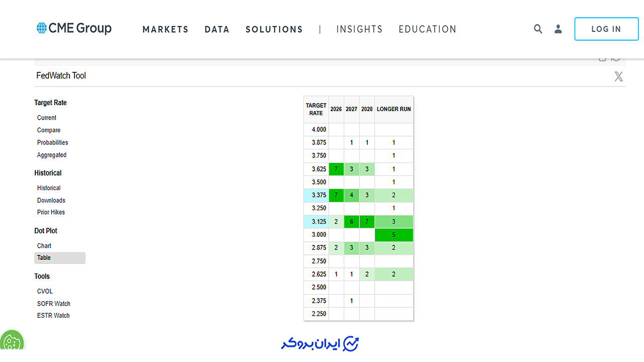Screen dimensions: 644x362
Task: Open the DATA menu
Action: coord(217,29)
